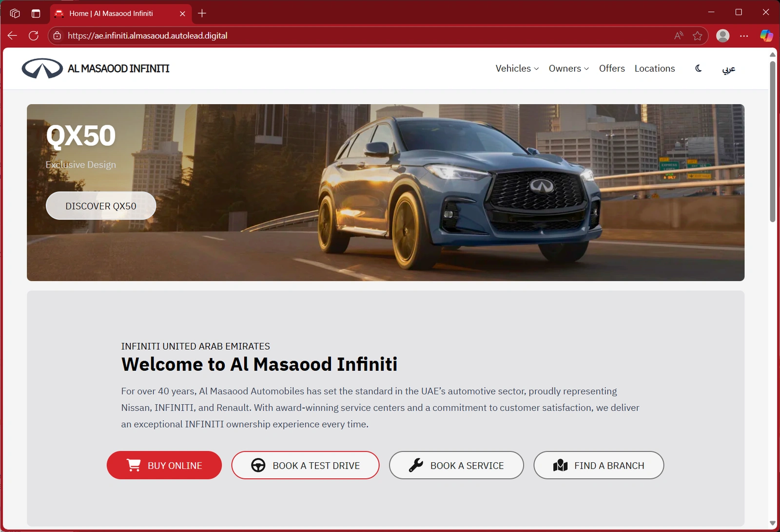The image size is (780, 532).
Task: Open the browser settings ellipsis menu
Action: coord(744,35)
